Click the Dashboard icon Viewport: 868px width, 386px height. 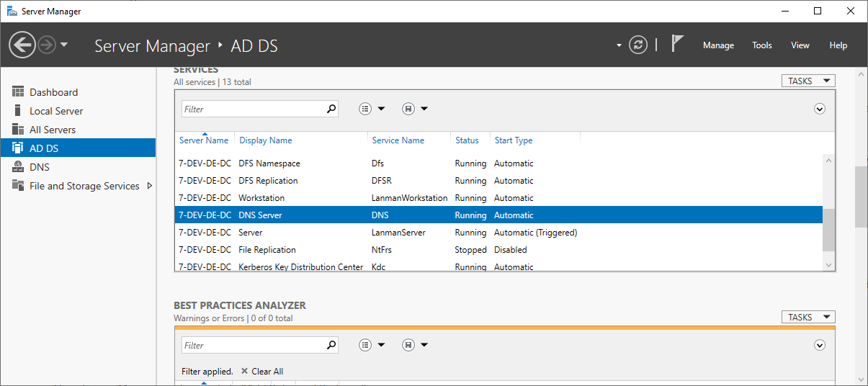[x=18, y=92]
